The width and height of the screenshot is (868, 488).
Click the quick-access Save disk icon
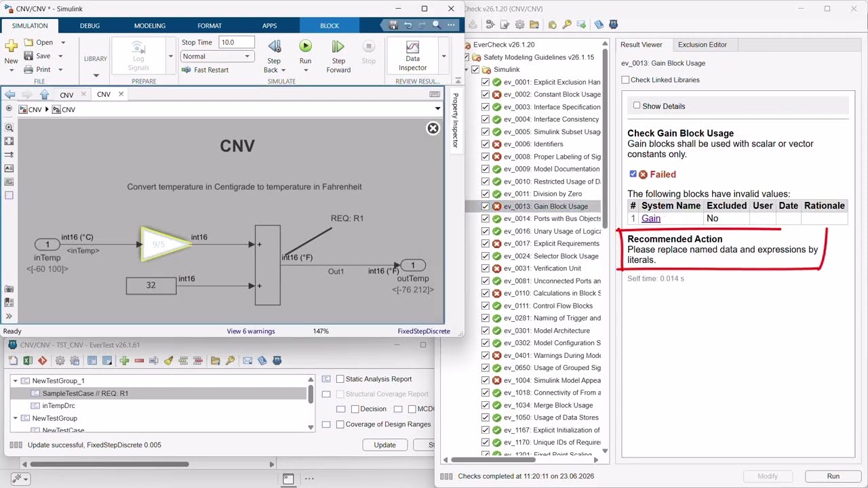click(x=393, y=25)
